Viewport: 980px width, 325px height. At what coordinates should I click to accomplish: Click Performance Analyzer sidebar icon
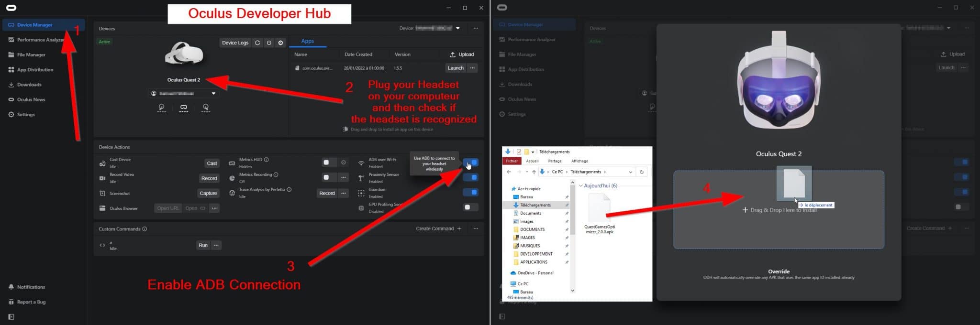11,40
